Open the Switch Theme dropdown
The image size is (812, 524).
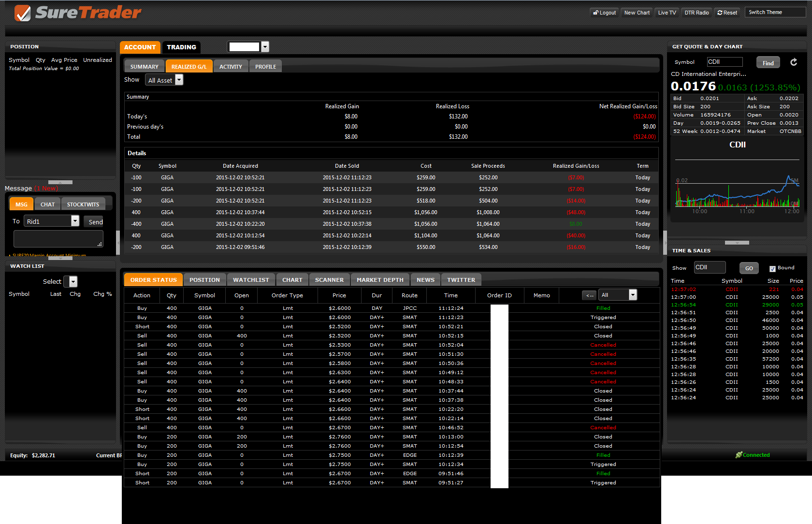coord(775,13)
